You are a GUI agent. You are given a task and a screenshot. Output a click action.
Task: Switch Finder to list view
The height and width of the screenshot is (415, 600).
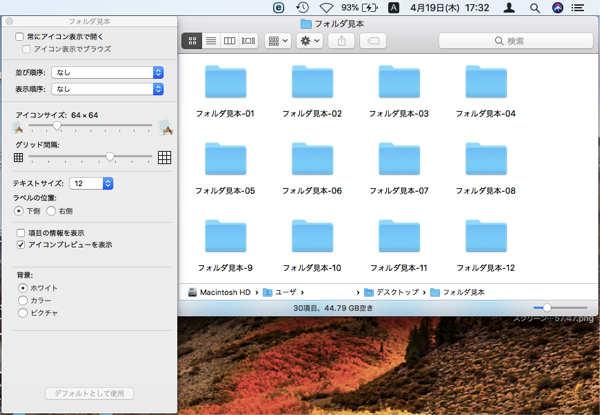coord(211,41)
